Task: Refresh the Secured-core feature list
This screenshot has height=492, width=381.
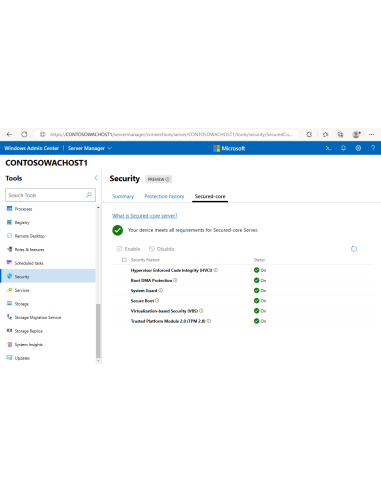Action: [354, 249]
